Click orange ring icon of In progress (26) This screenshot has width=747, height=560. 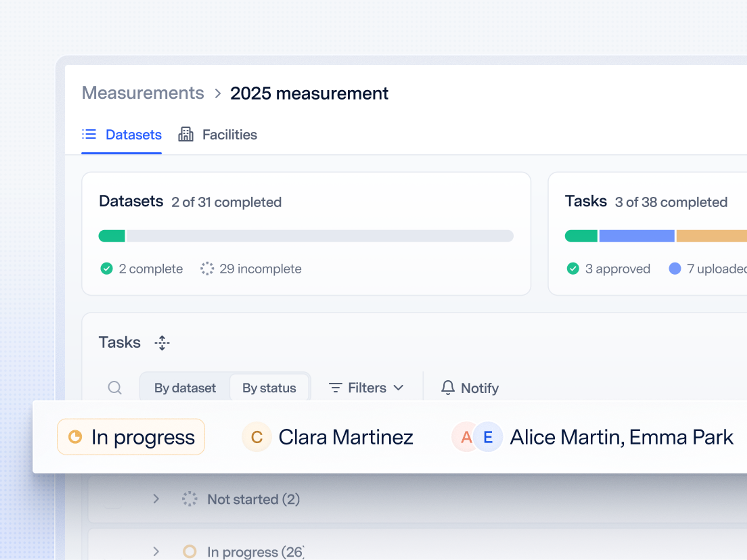point(189,552)
